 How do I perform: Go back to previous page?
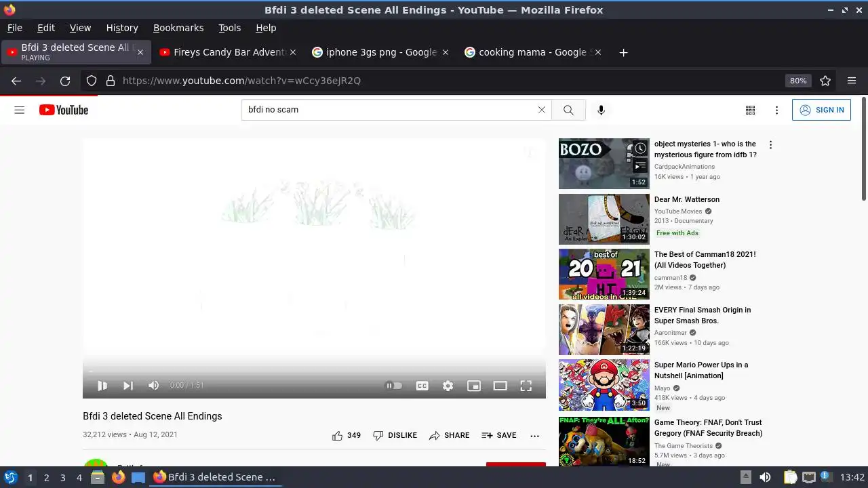click(x=16, y=81)
